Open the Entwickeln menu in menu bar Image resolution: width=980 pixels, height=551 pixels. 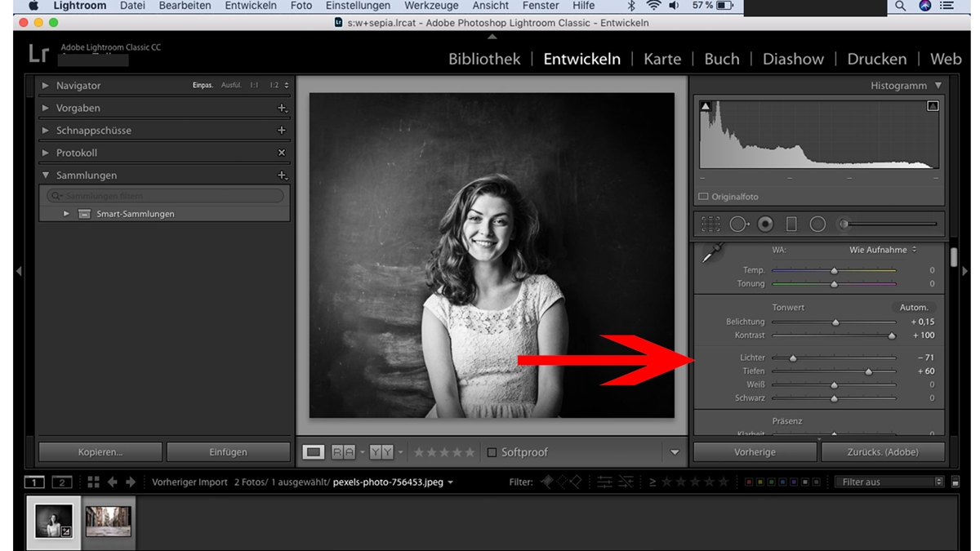click(251, 6)
